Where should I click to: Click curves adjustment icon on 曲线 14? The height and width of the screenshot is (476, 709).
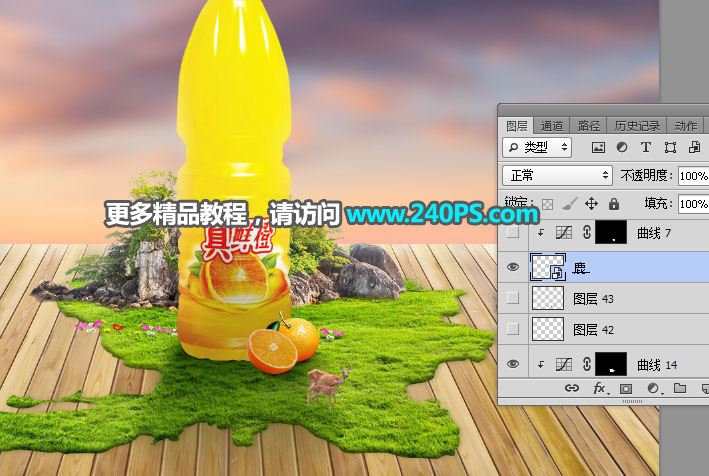click(x=563, y=364)
